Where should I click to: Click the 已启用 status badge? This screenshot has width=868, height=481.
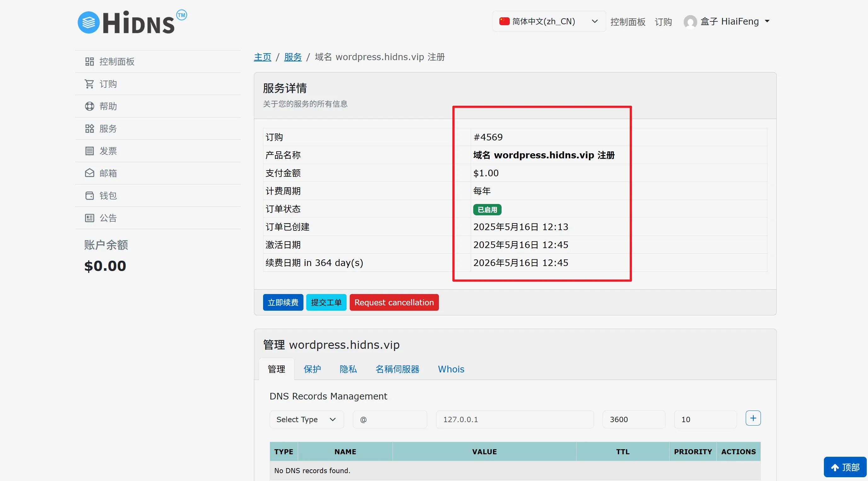[x=487, y=209]
